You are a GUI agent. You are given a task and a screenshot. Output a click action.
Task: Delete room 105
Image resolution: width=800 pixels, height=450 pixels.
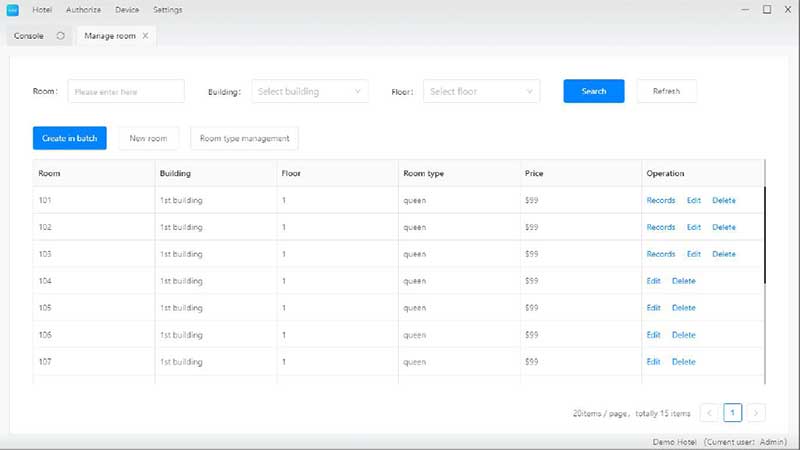(684, 308)
